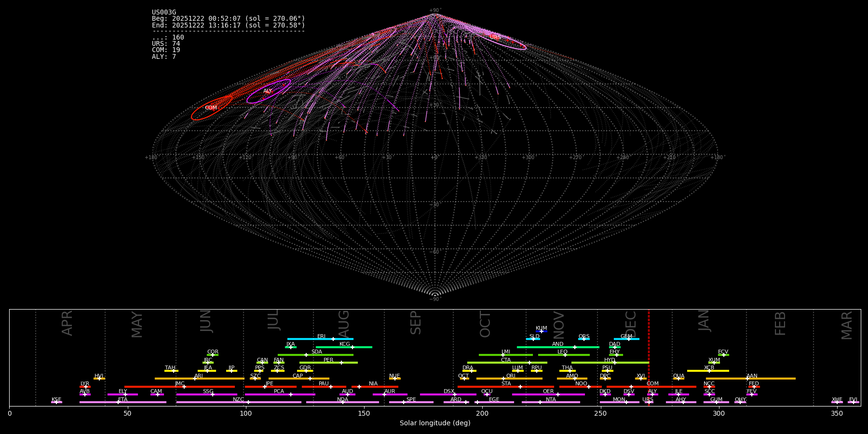Click the CAP shower label in timeline
Screen dimensions: 868x434
point(298,376)
